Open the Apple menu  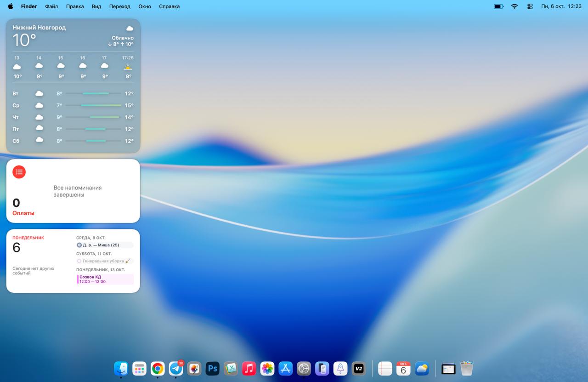pos(10,6)
